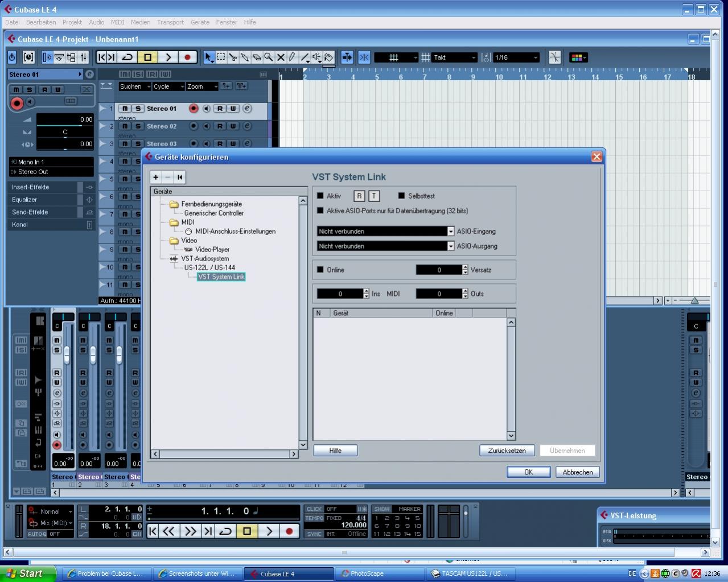The height and width of the screenshot is (582, 728).
Task: Select the Zoom magnifier tool
Action: (x=269, y=57)
